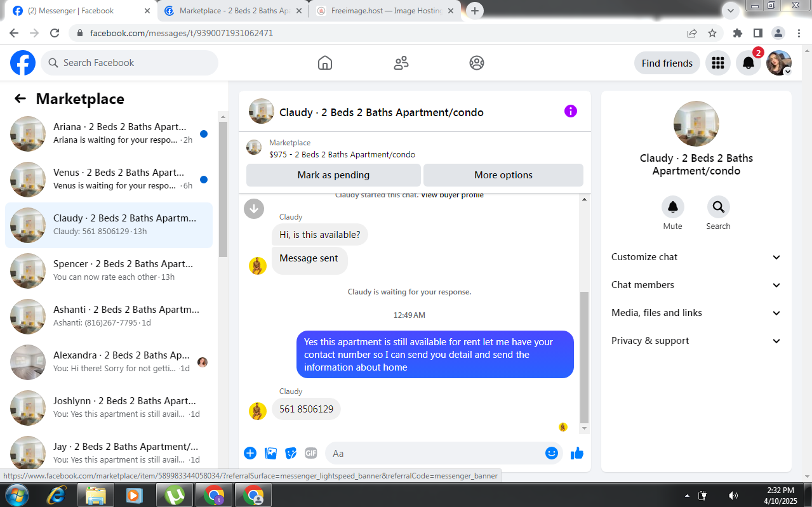Open more actions plus icon in composer
Image resolution: width=812 pixels, height=507 pixels.
coord(250,453)
